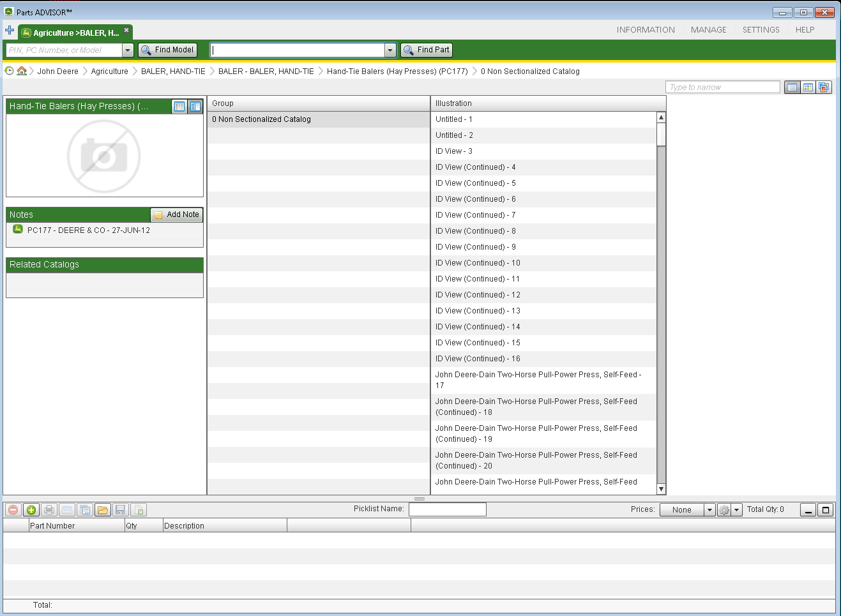841x616 pixels.
Task: Switch to list view layout
Action: 792,87
